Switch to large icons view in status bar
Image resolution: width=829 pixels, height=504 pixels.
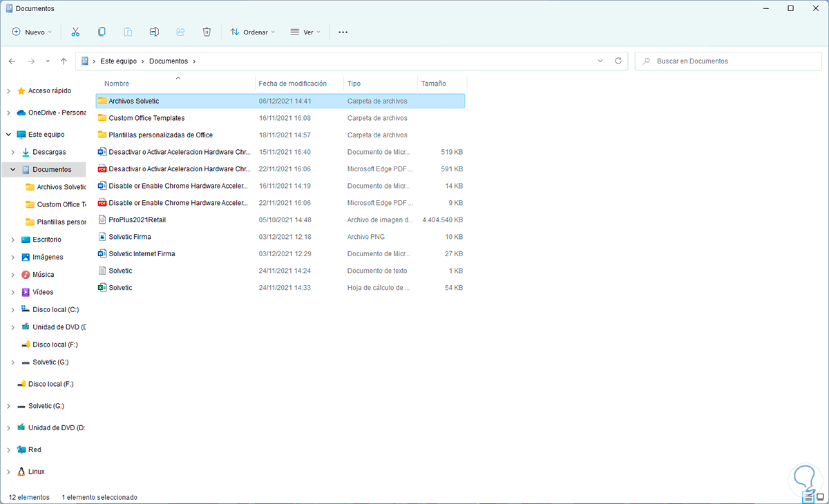820,496
